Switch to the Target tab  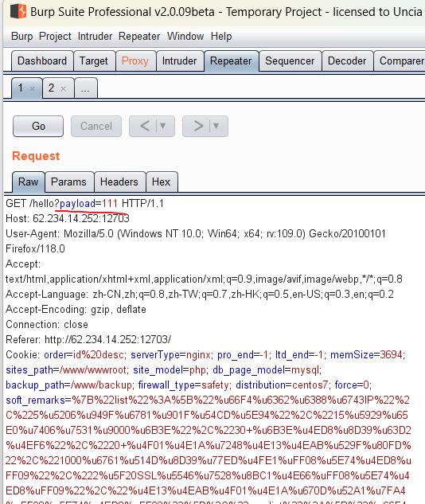click(94, 61)
